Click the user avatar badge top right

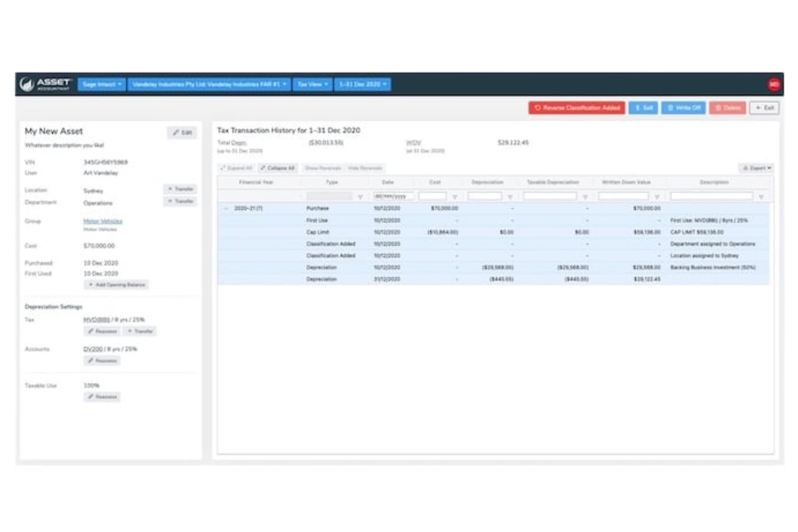click(x=774, y=84)
